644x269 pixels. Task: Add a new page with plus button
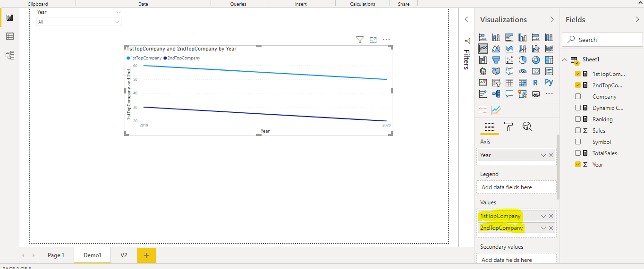[146, 255]
